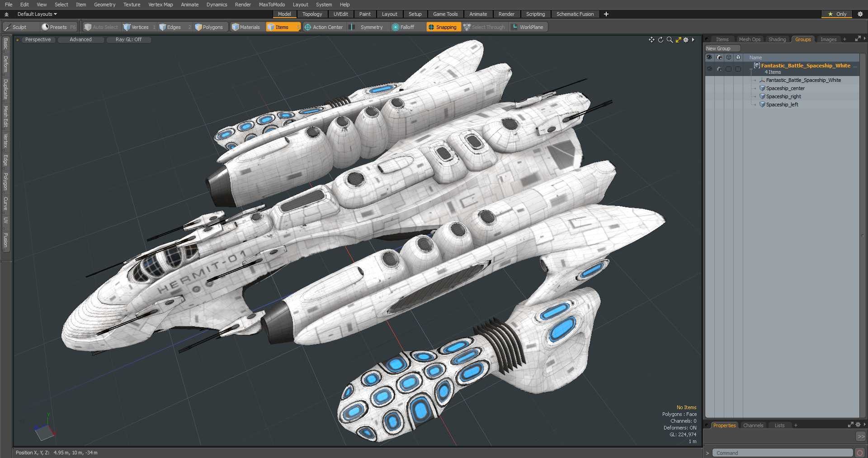Switch to the Channels tab
Viewport: 868px width, 458px height.
[753, 425]
